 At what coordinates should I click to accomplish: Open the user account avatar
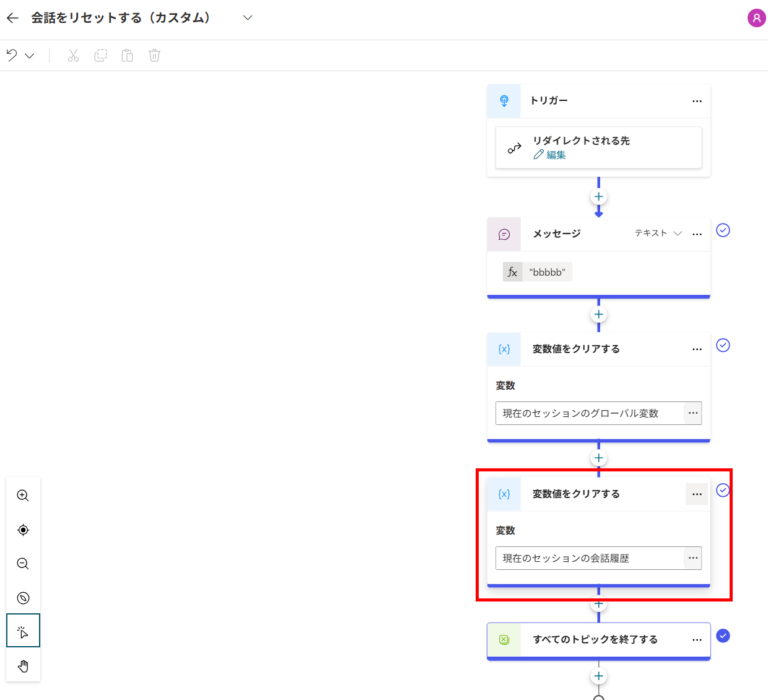(756, 18)
